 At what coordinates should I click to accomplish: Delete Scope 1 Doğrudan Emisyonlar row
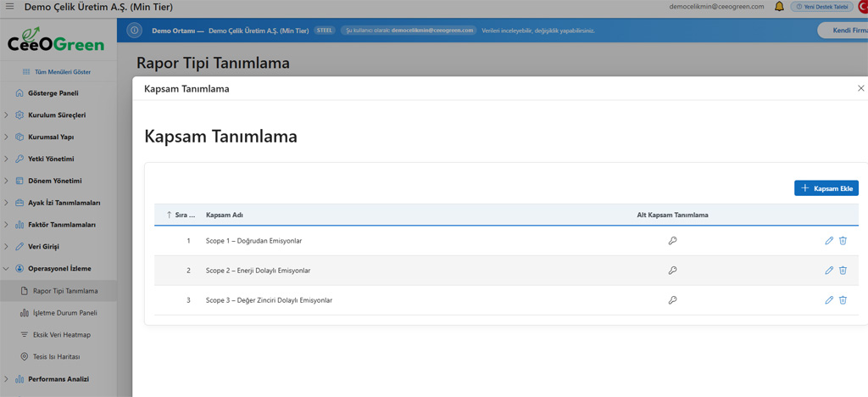coord(843,241)
